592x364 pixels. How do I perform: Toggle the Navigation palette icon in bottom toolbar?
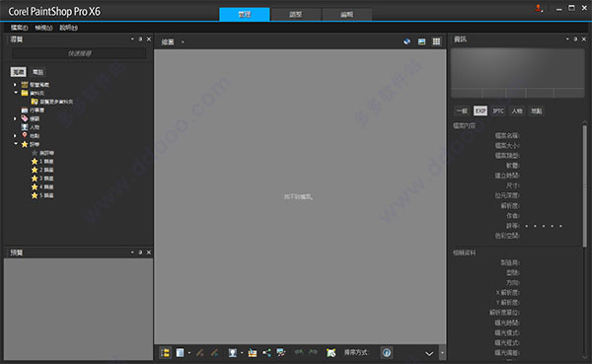pos(165,353)
